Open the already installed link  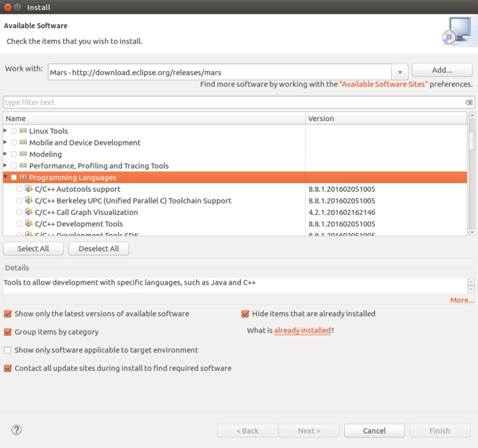tap(302, 331)
